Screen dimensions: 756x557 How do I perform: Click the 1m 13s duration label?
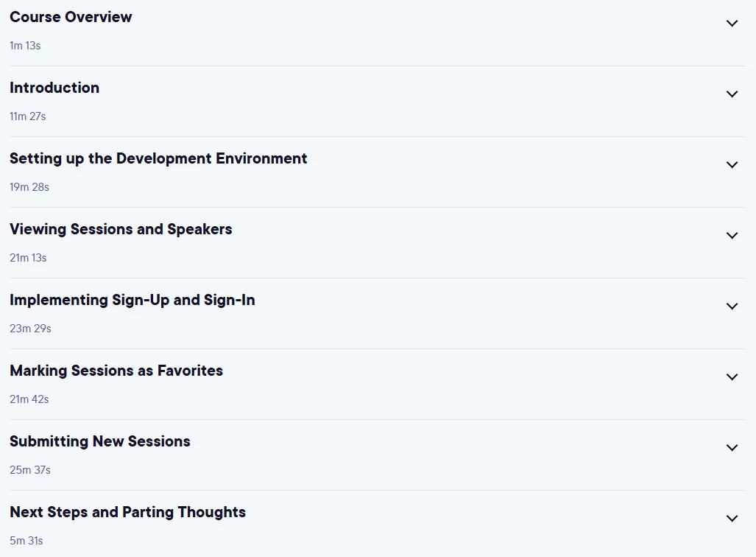click(25, 46)
